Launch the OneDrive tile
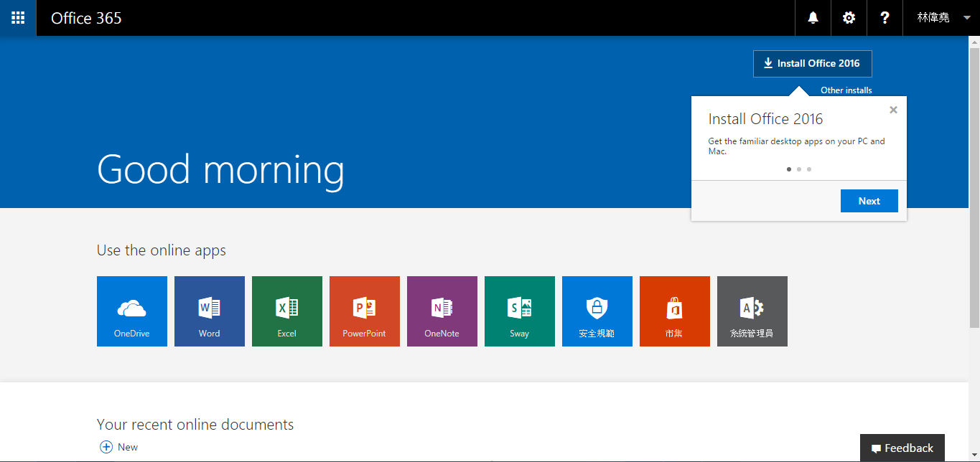This screenshot has width=980, height=462. [x=132, y=311]
